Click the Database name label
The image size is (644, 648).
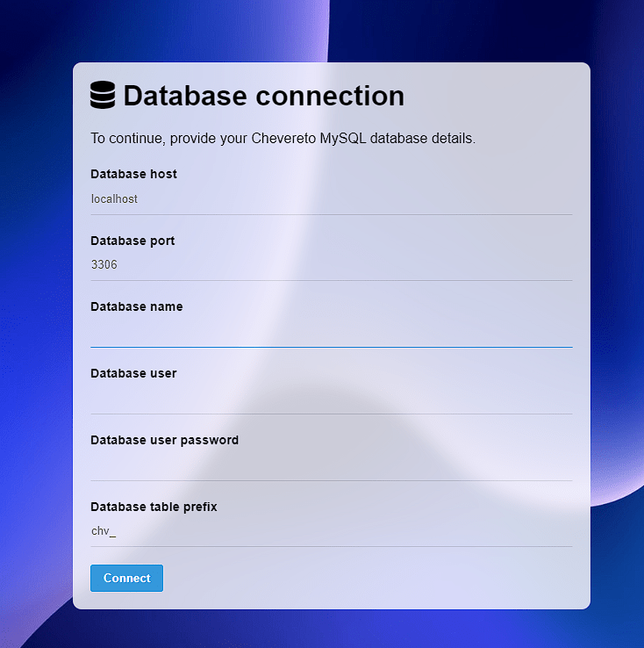[136, 306]
